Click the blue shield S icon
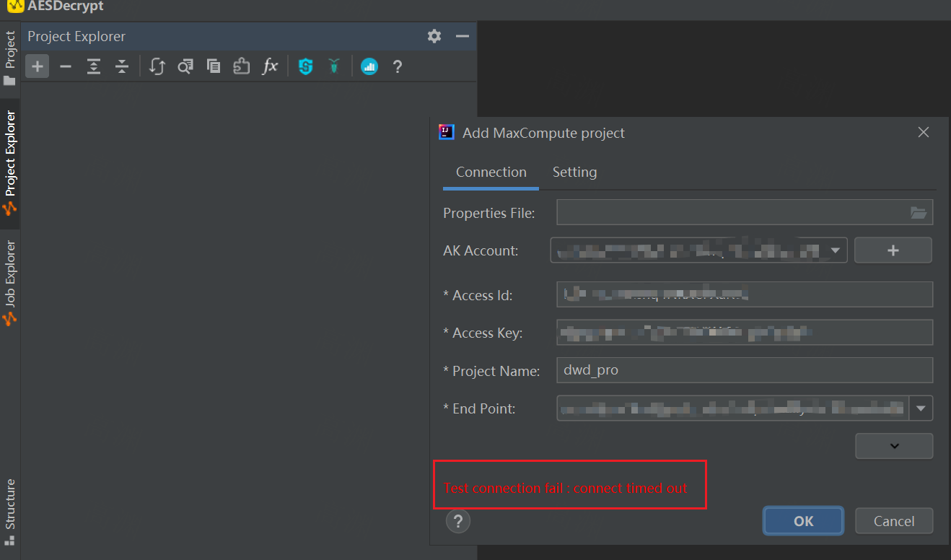Image resolution: width=951 pixels, height=560 pixels. [306, 66]
